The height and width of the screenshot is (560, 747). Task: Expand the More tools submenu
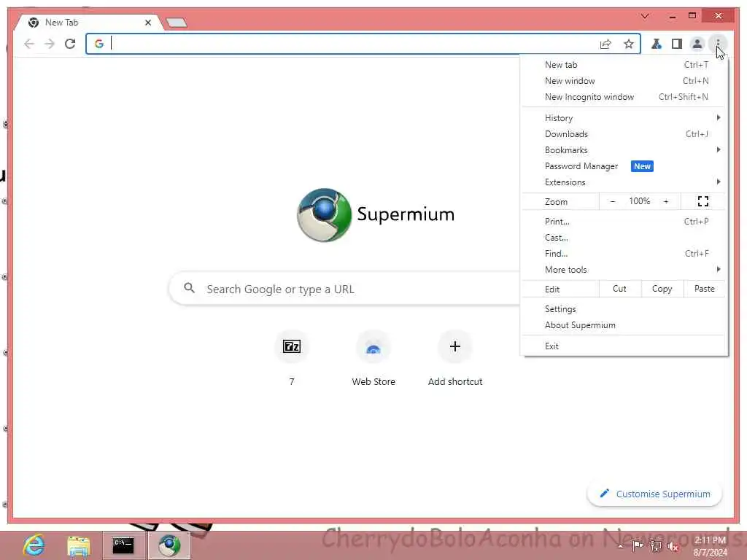[x=624, y=270]
